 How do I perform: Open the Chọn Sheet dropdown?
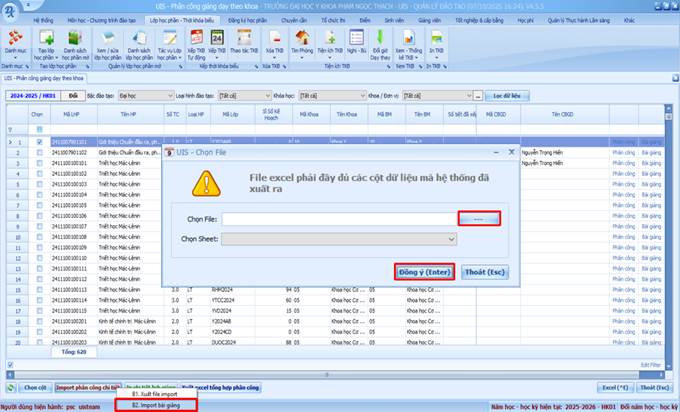(x=451, y=239)
